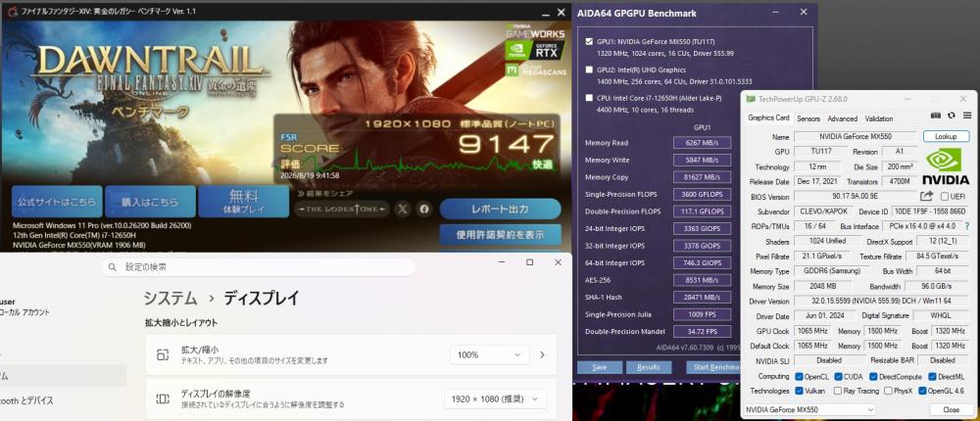
Task: Click the AES-256 8531 MB/s value
Action: point(702,280)
